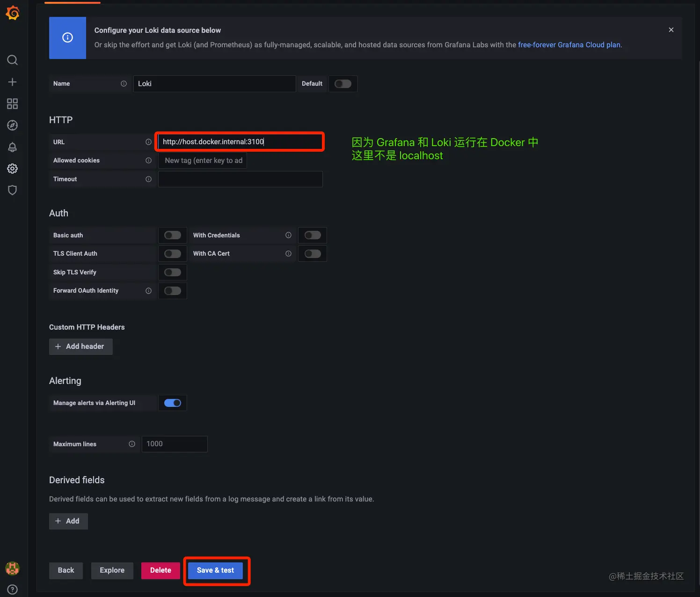Focus the Timeout input field
Viewport: 700px width, 597px height.
(240, 179)
